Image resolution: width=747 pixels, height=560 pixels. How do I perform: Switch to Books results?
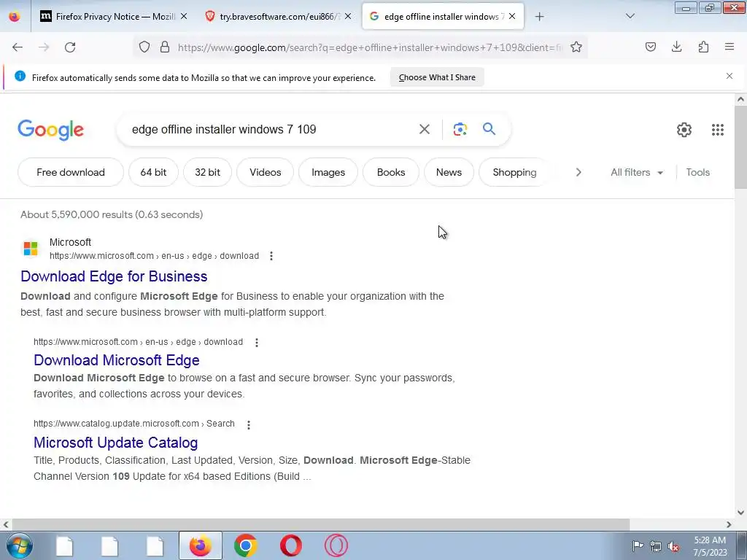point(391,172)
